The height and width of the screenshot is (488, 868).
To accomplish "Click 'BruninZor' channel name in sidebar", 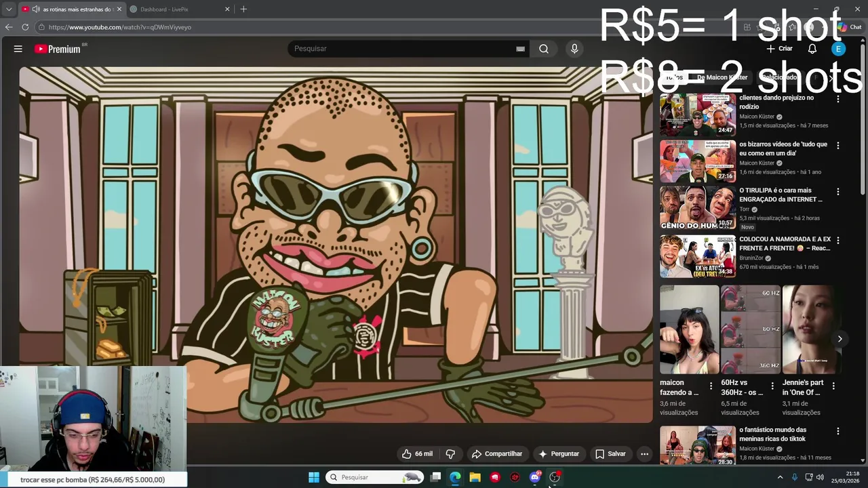I will 751,258.
